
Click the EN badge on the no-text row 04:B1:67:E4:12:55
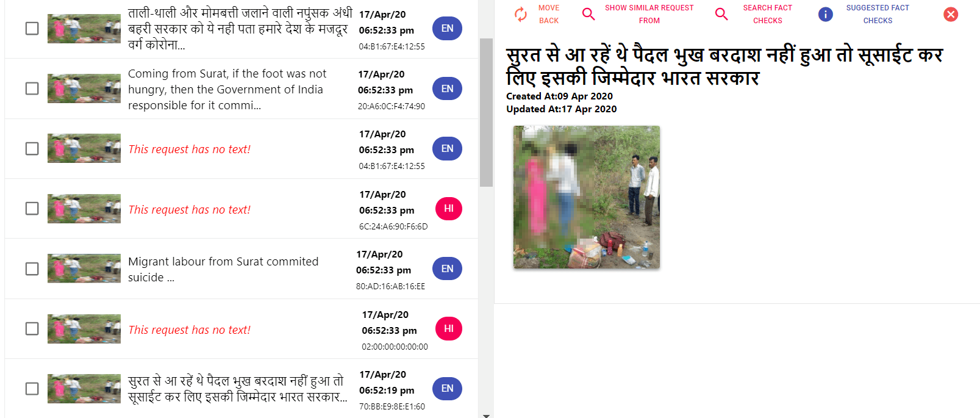point(447,148)
